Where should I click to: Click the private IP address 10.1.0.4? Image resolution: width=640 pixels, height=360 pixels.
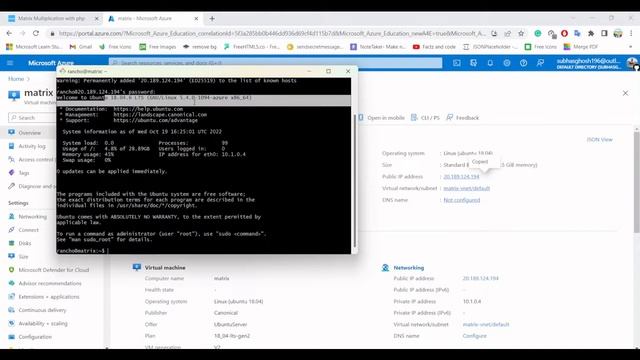click(472, 301)
